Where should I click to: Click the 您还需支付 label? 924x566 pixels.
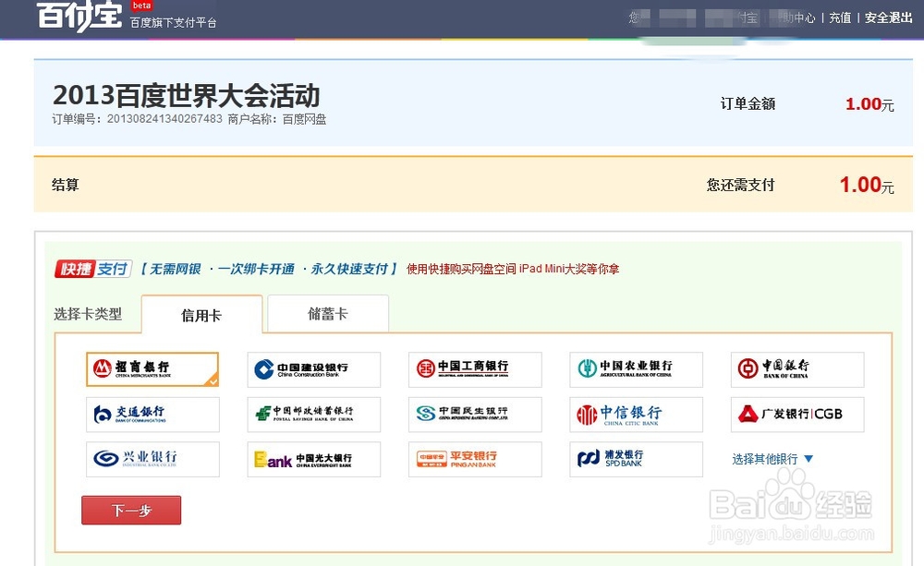tap(740, 185)
